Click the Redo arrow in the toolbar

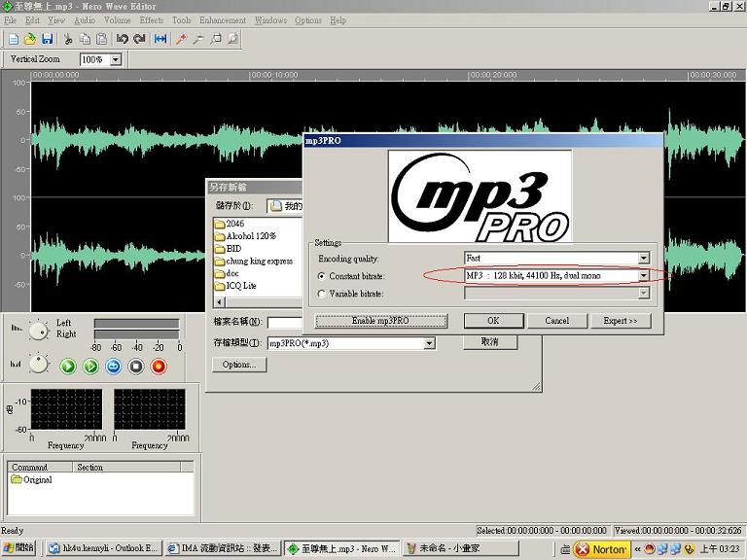139,39
